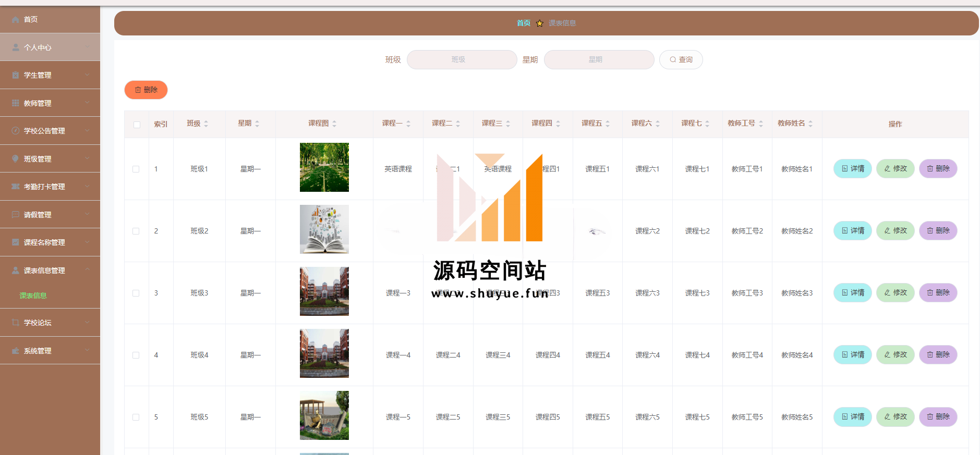Click the 查询 search button

coord(681,60)
